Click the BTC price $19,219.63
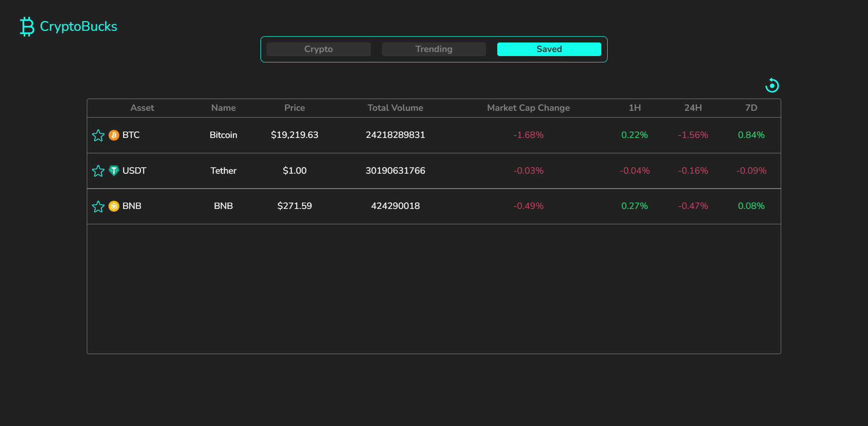The image size is (868, 426). point(294,135)
